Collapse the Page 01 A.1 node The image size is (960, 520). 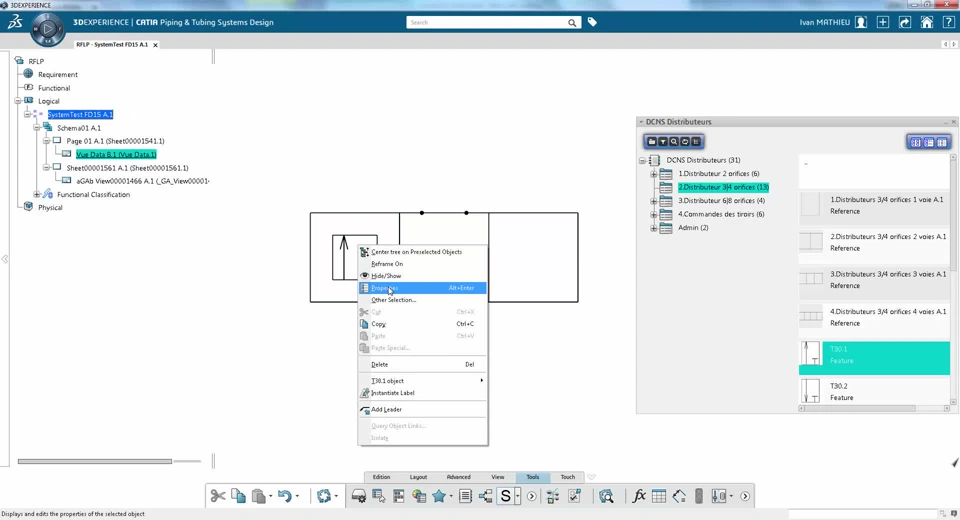[x=47, y=141]
